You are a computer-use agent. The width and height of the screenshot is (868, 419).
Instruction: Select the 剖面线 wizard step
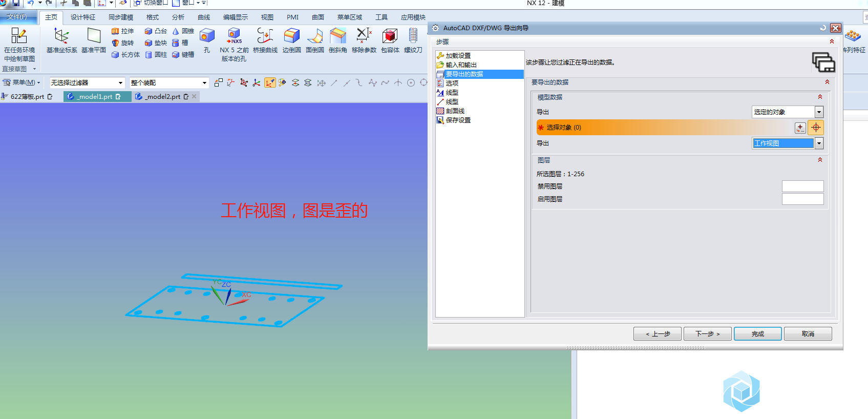tap(455, 111)
